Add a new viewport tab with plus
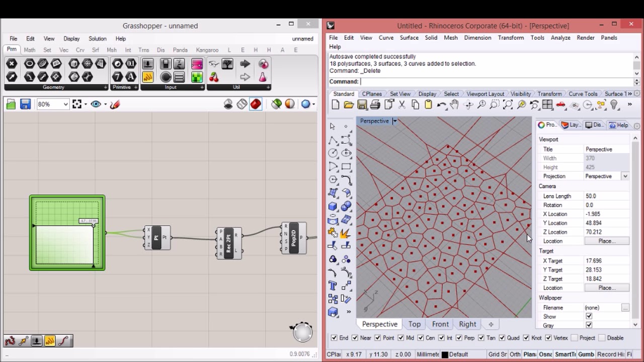The width and height of the screenshot is (644, 362). pyautogui.click(x=491, y=324)
